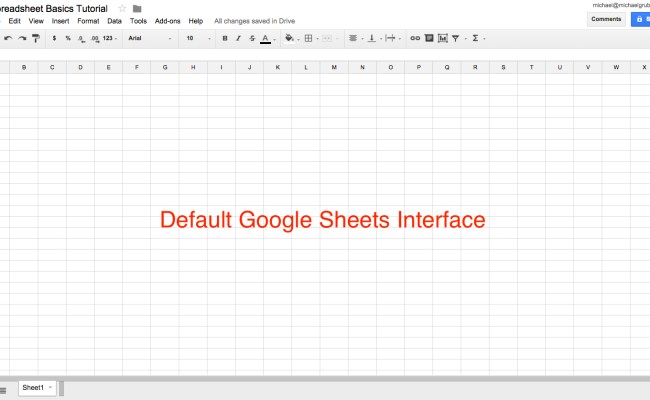Insert a link with chain icon
The height and width of the screenshot is (400, 650).
pos(415,38)
